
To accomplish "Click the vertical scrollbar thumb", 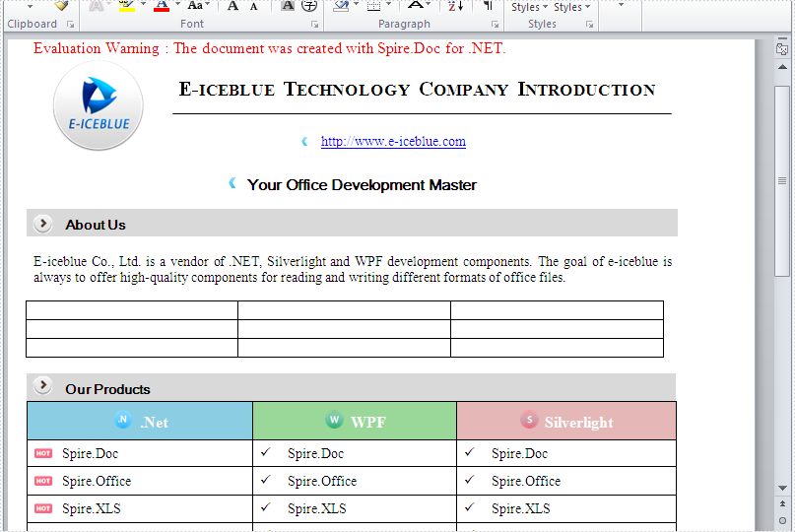I will (x=782, y=181).
